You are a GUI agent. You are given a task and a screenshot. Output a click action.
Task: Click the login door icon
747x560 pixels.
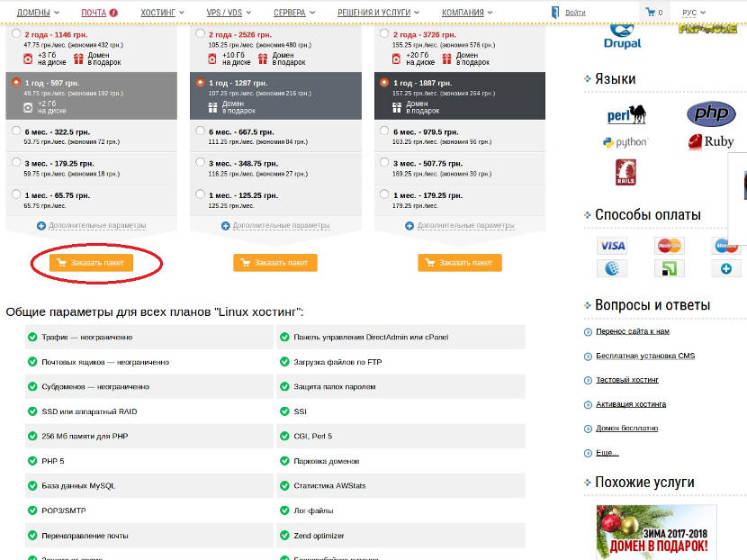(555, 13)
